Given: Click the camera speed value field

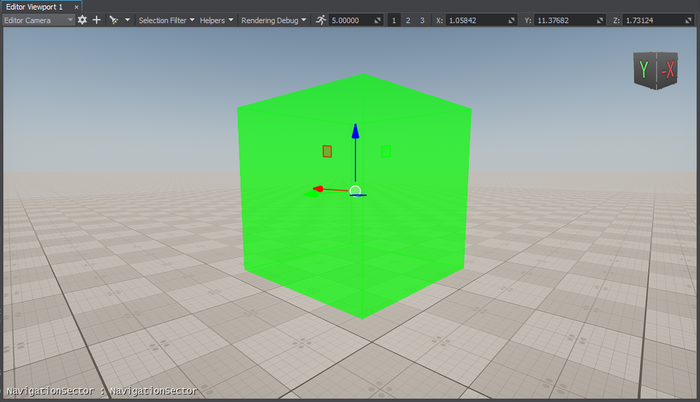Looking at the screenshot, I should point(352,20).
